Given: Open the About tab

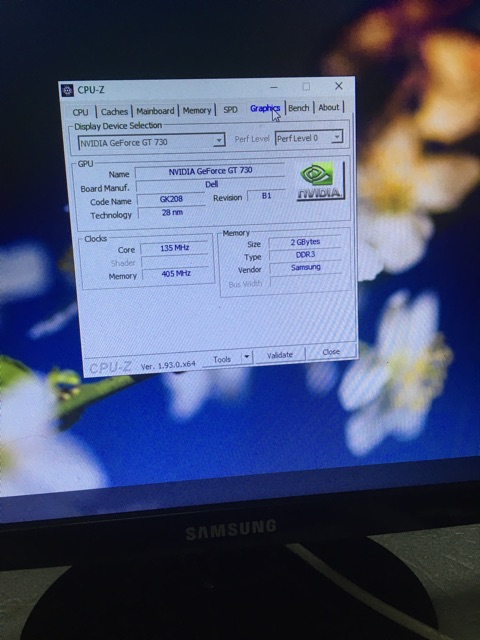Looking at the screenshot, I should (x=329, y=107).
